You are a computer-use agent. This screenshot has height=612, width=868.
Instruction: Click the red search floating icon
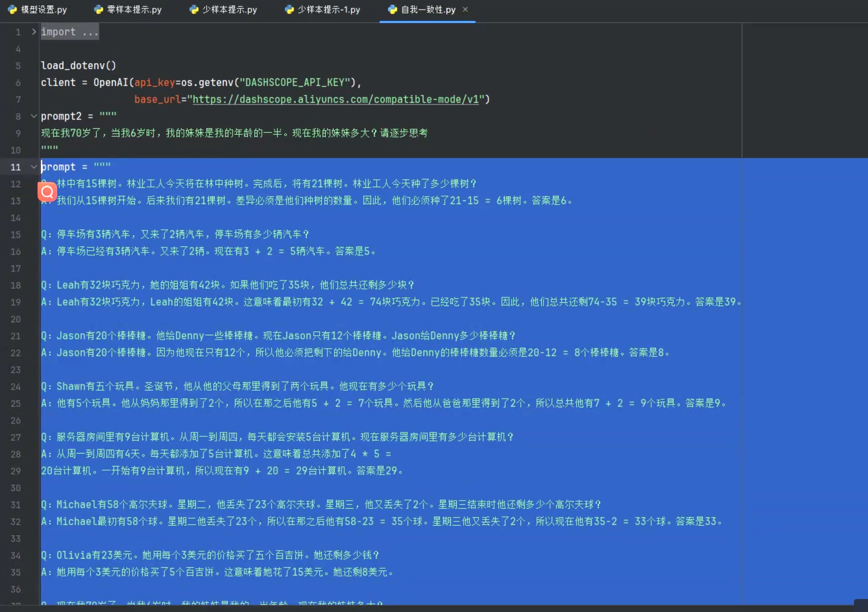47,192
